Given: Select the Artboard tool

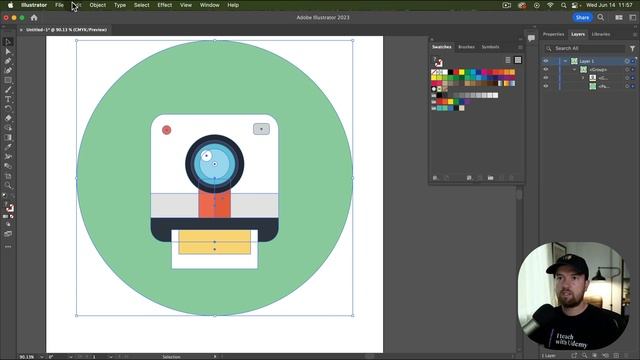Looking at the screenshot, I should pos(8,176).
